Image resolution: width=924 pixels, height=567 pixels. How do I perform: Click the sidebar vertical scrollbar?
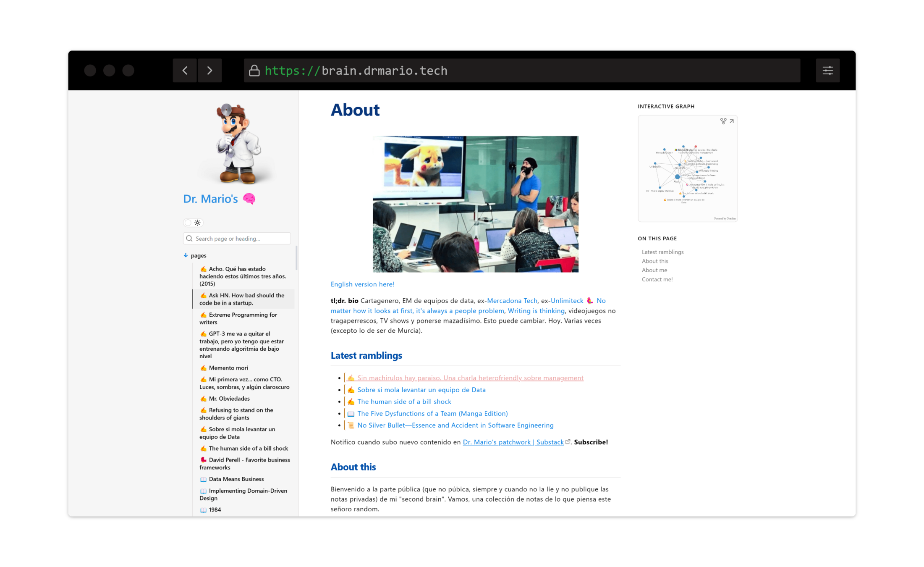click(296, 258)
